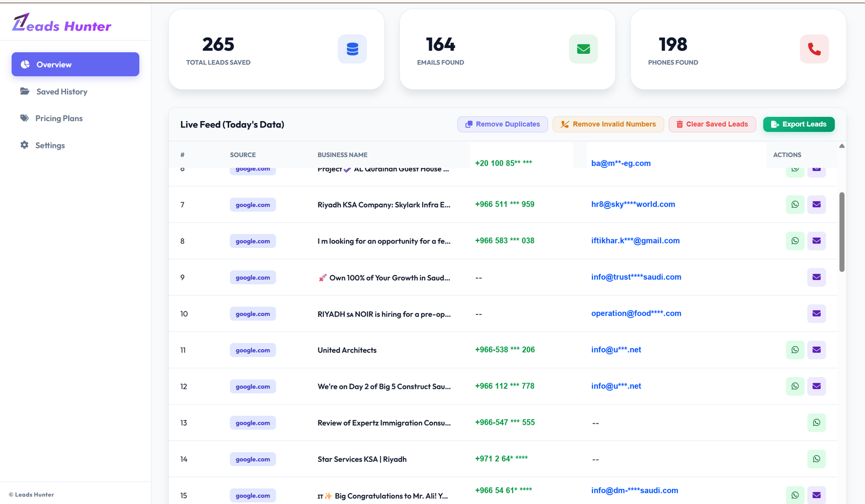865x504 pixels.
Task: Click email icon for row 8 lead
Action: click(x=816, y=240)
